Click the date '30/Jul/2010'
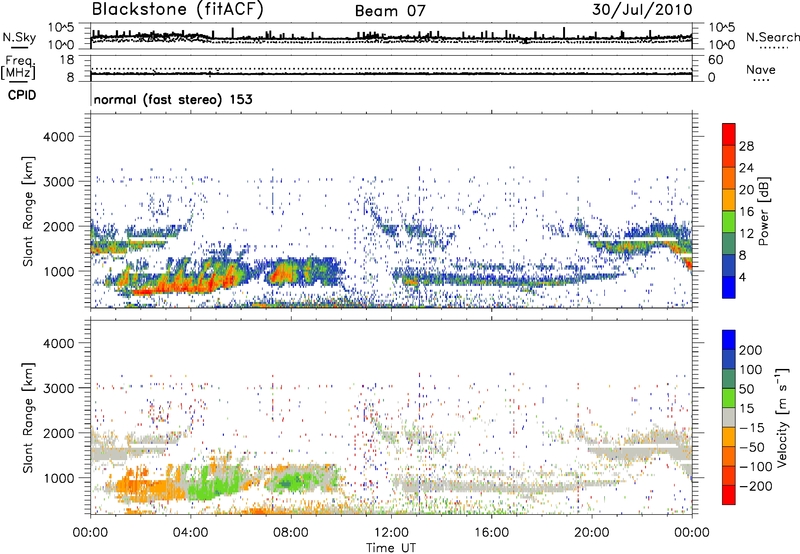The image size is (800, 554). point(642,10)
